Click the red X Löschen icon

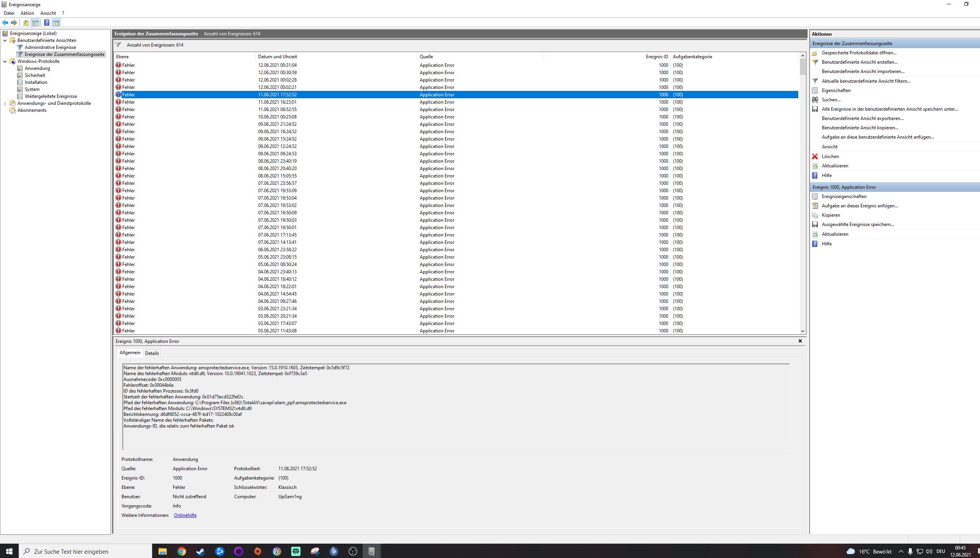815,156
